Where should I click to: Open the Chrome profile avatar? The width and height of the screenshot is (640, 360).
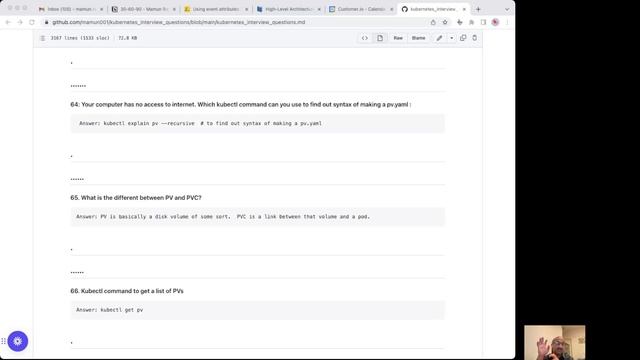495,22
